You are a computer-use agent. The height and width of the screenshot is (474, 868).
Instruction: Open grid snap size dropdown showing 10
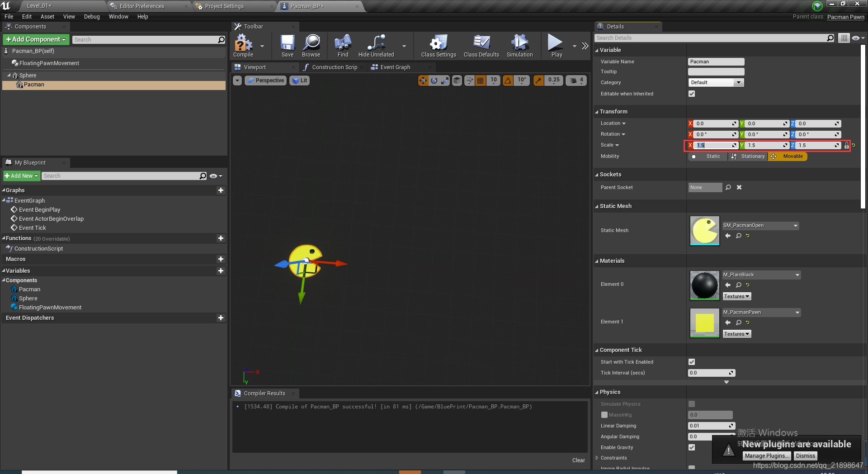(493, 81)
